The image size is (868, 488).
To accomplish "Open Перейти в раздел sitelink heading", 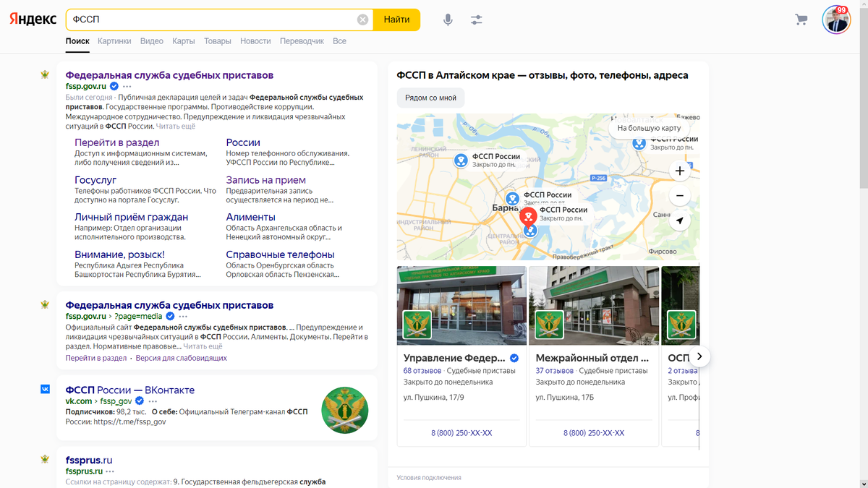I will click(x=117, y=142).
